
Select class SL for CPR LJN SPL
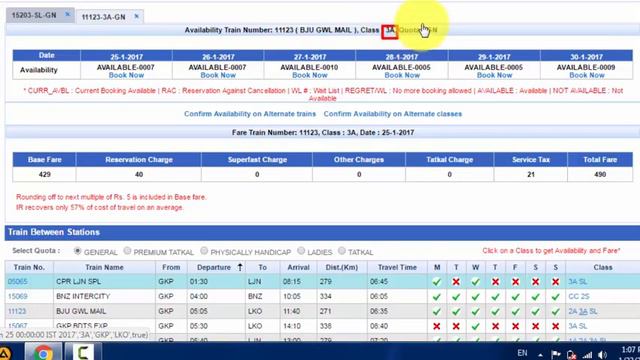[x=583, y=282]
